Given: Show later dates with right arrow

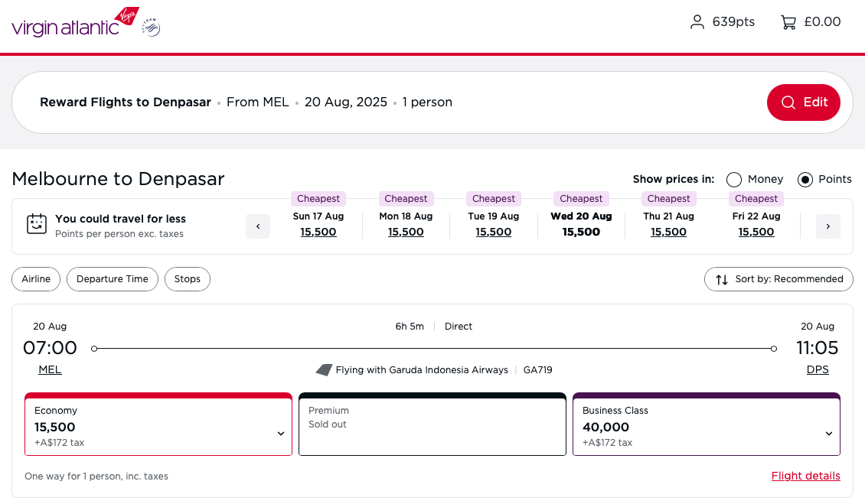Looking at the screenshot, I should [828, 226].
